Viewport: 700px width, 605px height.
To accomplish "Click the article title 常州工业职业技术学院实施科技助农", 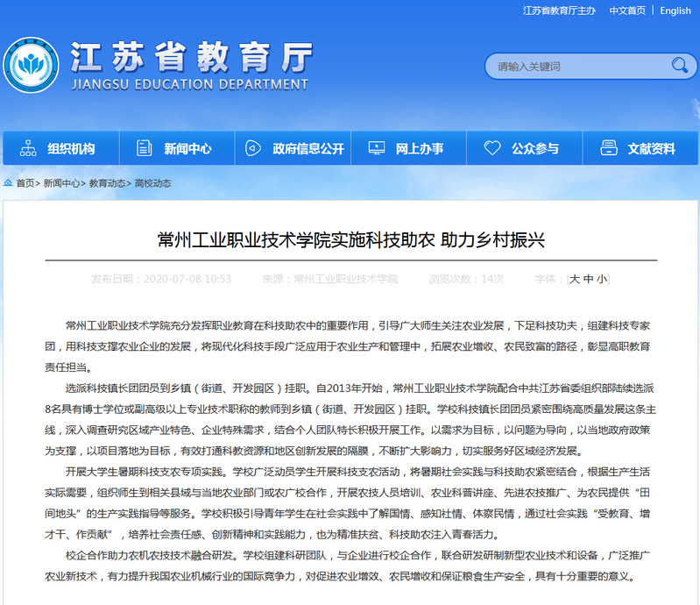I will tap(351, 240).
